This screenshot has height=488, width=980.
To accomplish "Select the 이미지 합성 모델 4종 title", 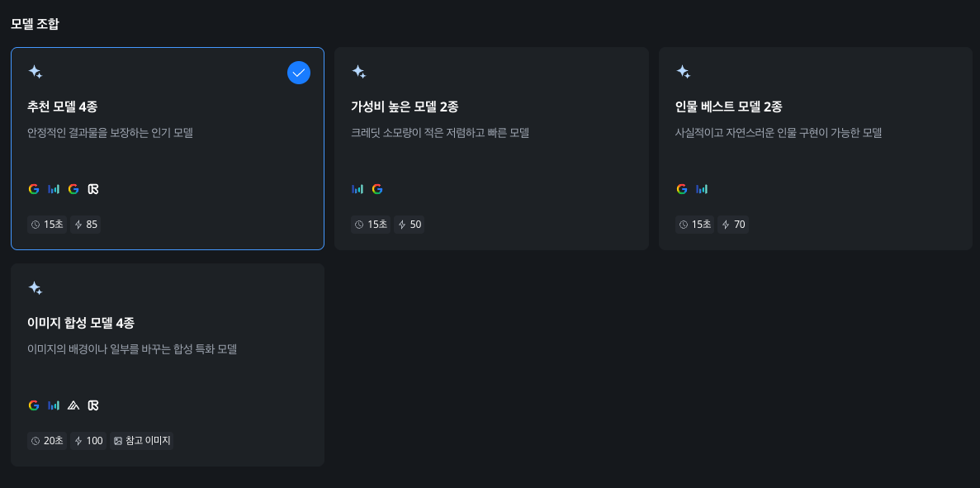I will 81,323.
